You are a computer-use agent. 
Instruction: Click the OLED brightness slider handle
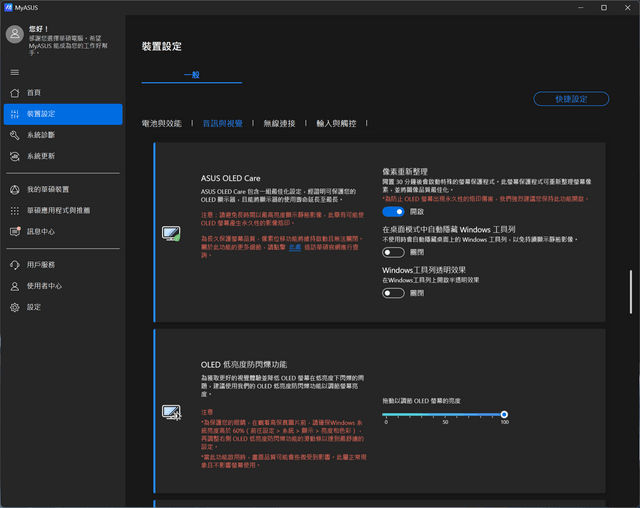[x=504, y=415]
